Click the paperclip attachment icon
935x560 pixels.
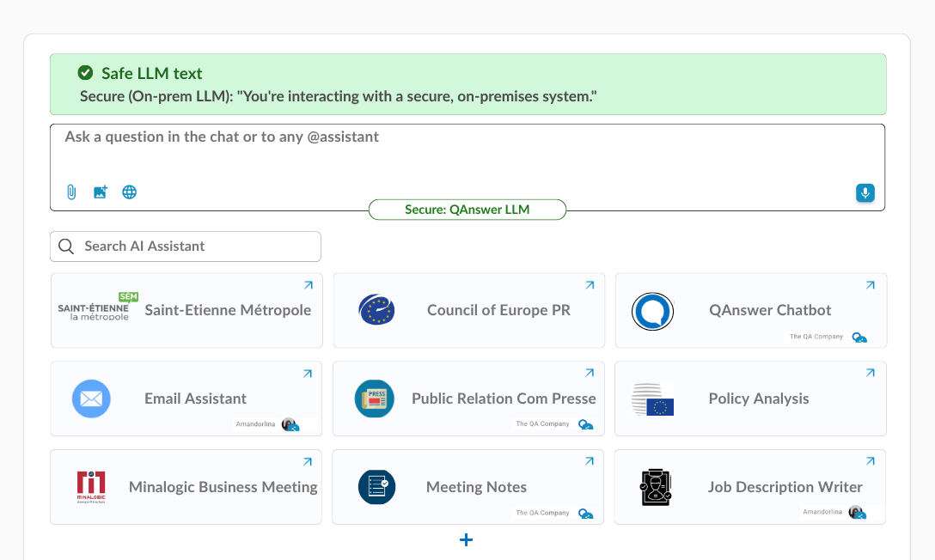[70, 192]
